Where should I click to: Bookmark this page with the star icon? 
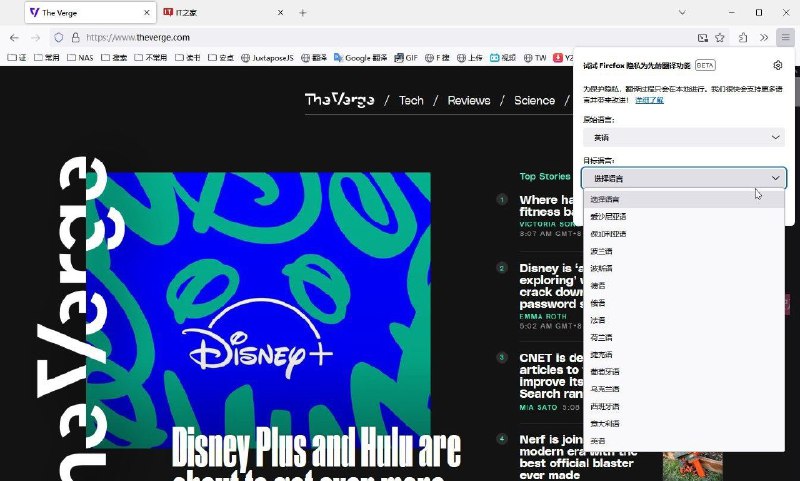pos(720,38)
